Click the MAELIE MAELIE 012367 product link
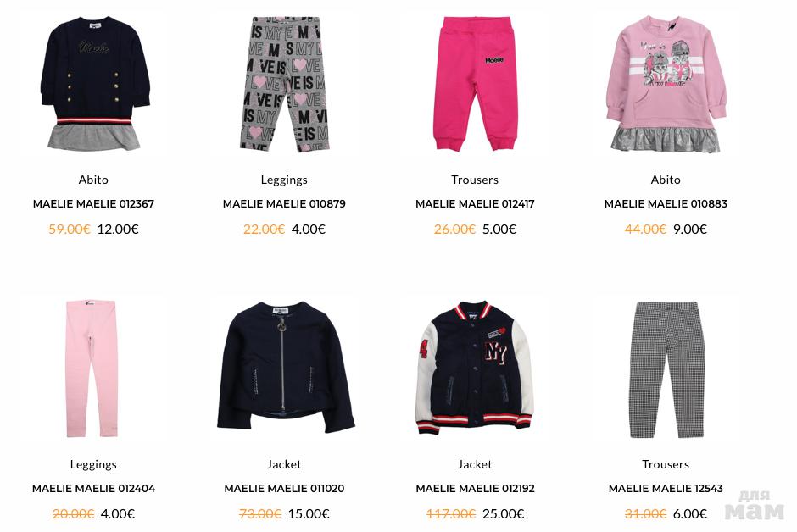The image size is (797, 532). click(93, 203)
